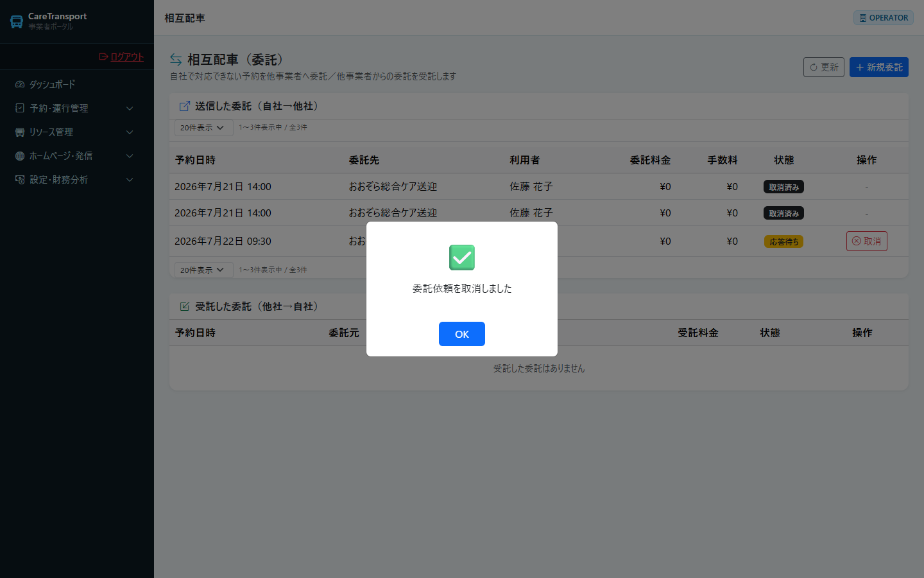Click the 送信した委託 external-link icon
The width and height of the screenshot is (924, 578).
[x=185, y=106]
